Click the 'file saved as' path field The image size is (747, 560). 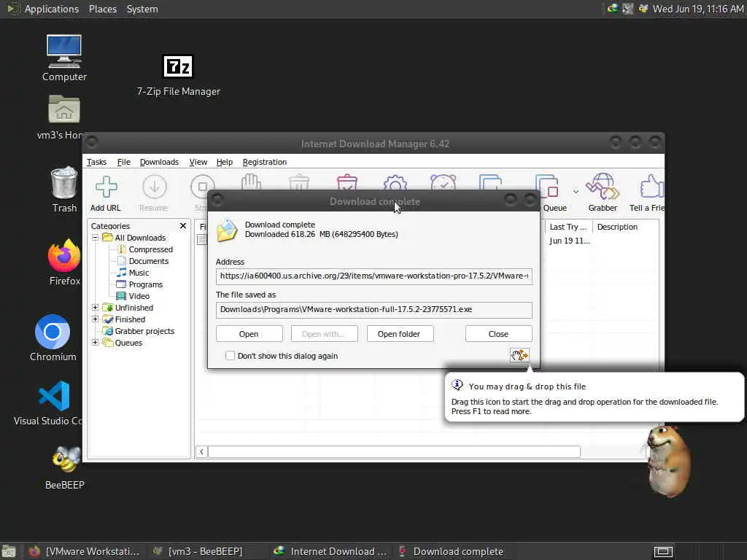coord(374,309)
